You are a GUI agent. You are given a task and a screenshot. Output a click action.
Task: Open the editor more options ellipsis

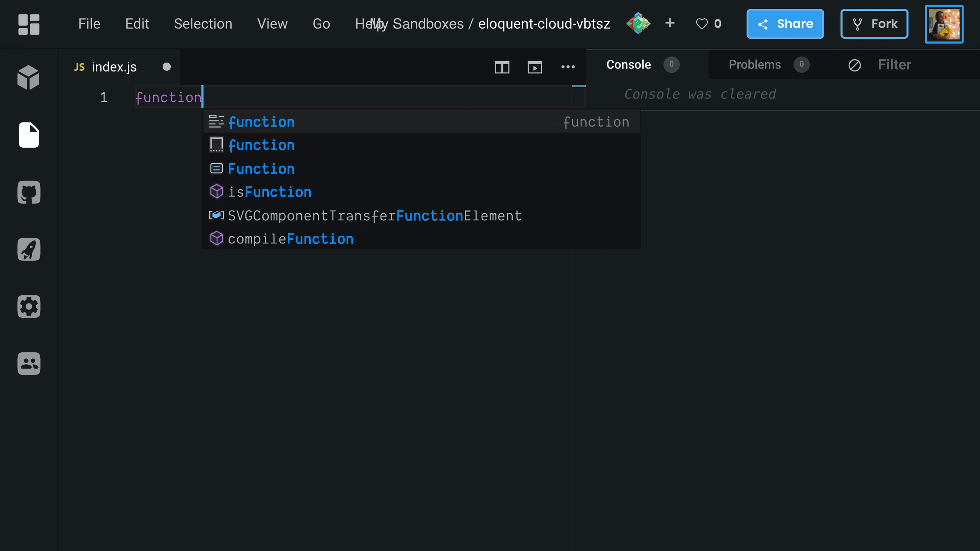[568, 67]
